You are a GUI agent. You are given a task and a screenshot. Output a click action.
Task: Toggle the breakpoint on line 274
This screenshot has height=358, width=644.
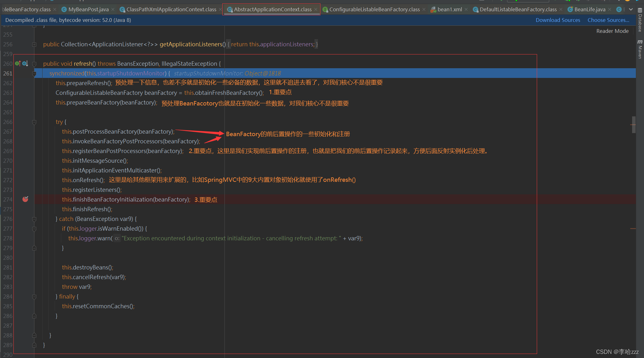[25, 199]
